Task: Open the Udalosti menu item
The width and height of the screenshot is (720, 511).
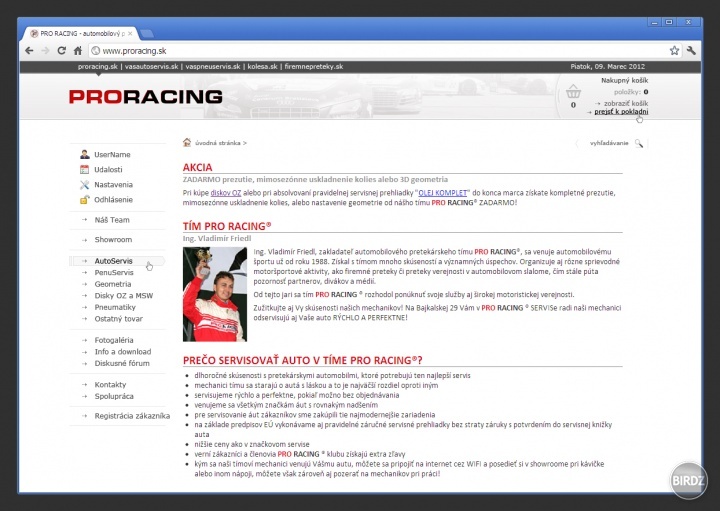Action: click(108, 169)
